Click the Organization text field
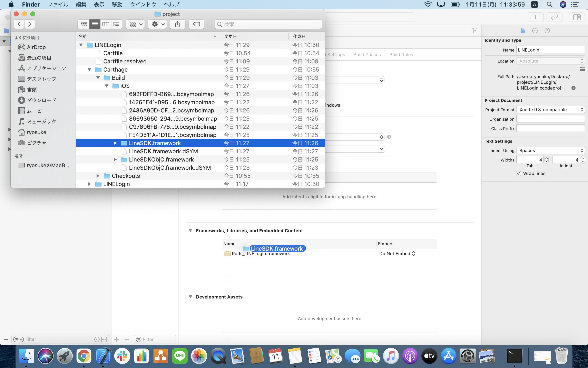Screen dimensions: 588x368 pyautogui.click(x=550, y=119)
